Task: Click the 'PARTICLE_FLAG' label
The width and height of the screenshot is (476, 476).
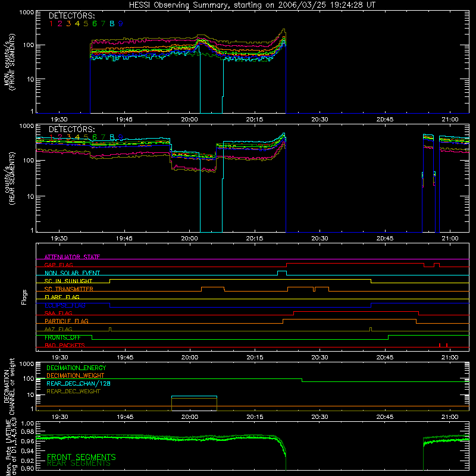Action: coord(67,321)
